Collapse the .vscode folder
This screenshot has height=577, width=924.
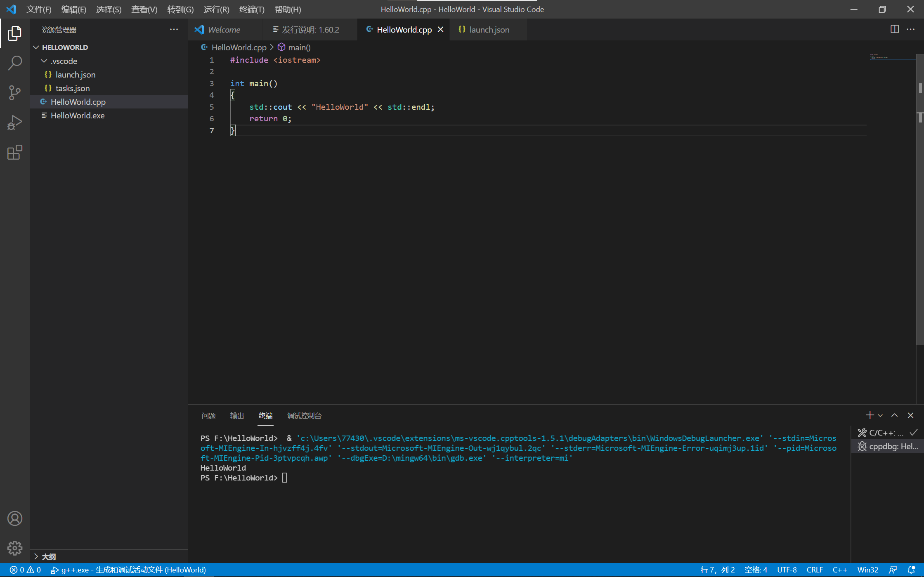[x=109, y=61]
